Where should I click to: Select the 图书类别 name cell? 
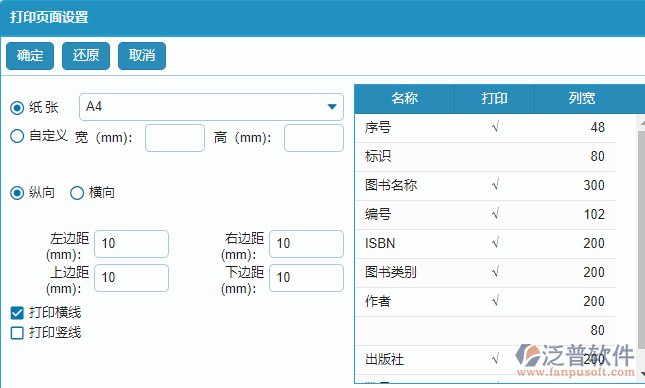[x=405, y=272]
